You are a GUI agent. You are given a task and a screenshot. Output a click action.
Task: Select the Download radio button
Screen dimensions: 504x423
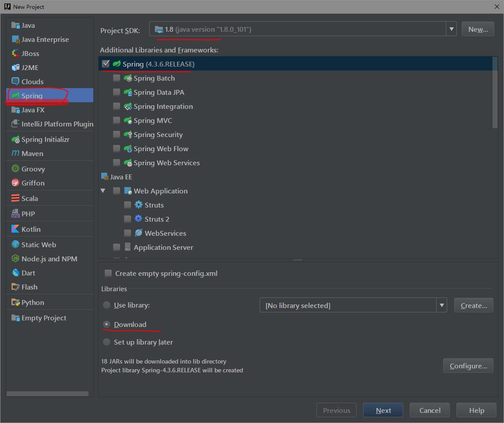coord(107,325)
